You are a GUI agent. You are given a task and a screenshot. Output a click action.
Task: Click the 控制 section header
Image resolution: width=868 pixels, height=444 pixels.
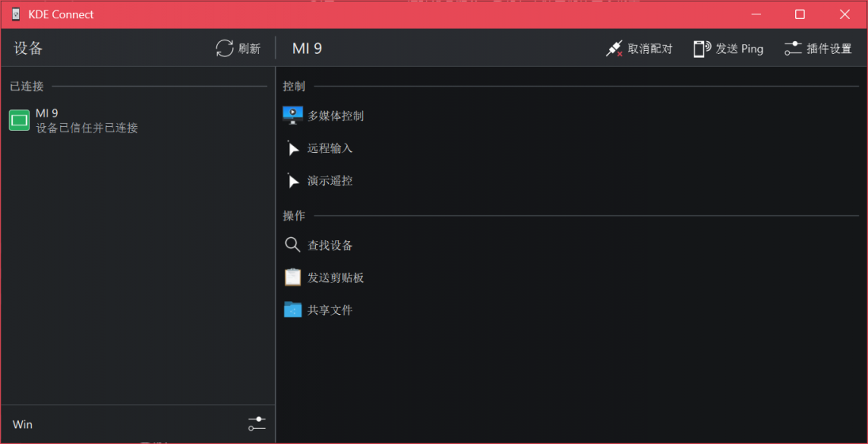[x=294, y=86]
